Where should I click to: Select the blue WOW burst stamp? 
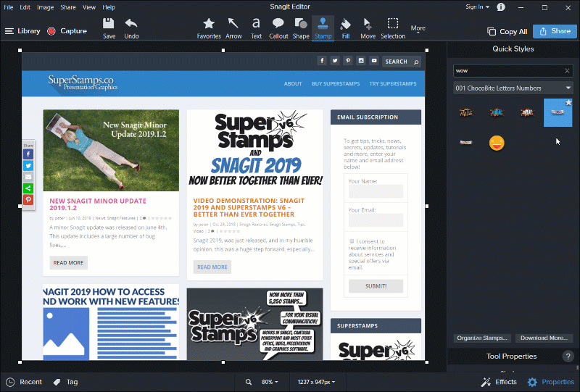497,112
